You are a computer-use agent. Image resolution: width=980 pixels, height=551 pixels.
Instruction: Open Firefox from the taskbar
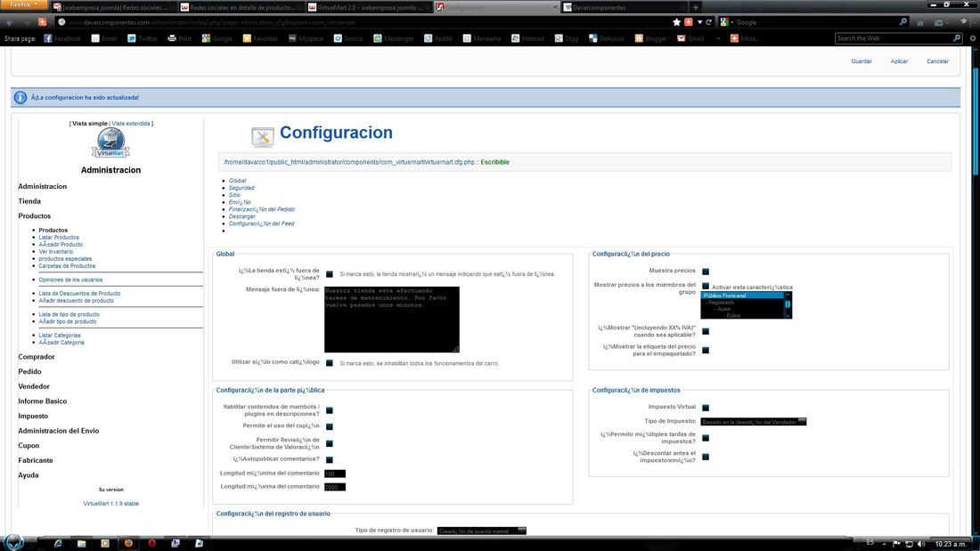(x=128, y=543)
